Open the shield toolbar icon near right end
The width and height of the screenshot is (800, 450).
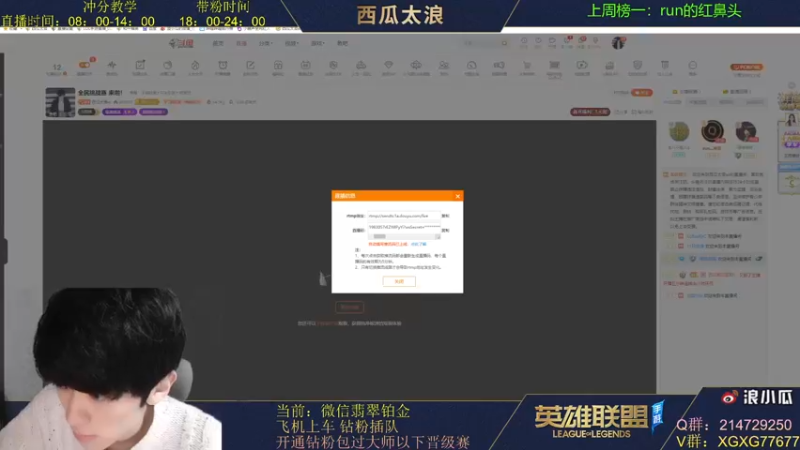[x=637, y=65]
